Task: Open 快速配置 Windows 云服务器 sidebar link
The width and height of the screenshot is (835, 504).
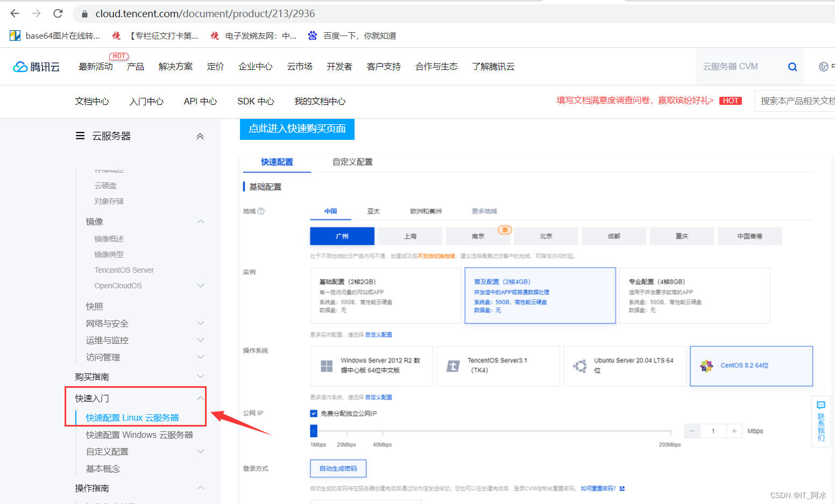Action: [139, 435]
